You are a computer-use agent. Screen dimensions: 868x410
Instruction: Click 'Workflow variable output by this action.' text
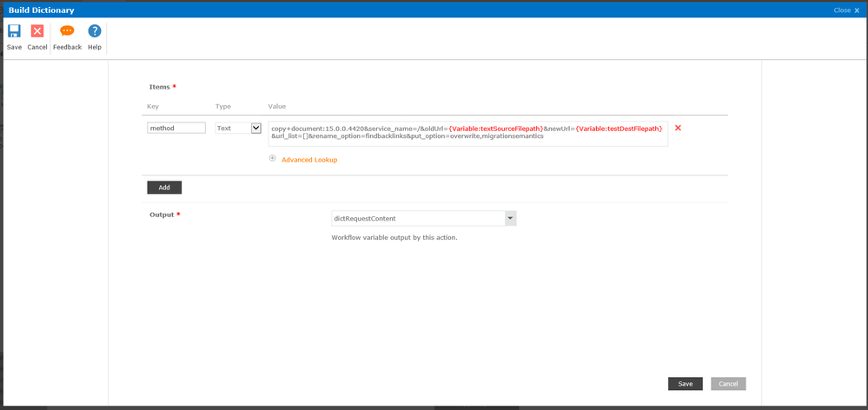pyautogui.click(x=394, y=238)
